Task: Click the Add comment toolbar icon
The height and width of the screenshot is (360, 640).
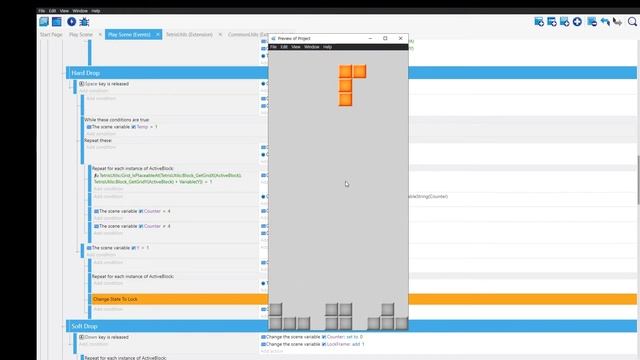Action: point(564,22)
